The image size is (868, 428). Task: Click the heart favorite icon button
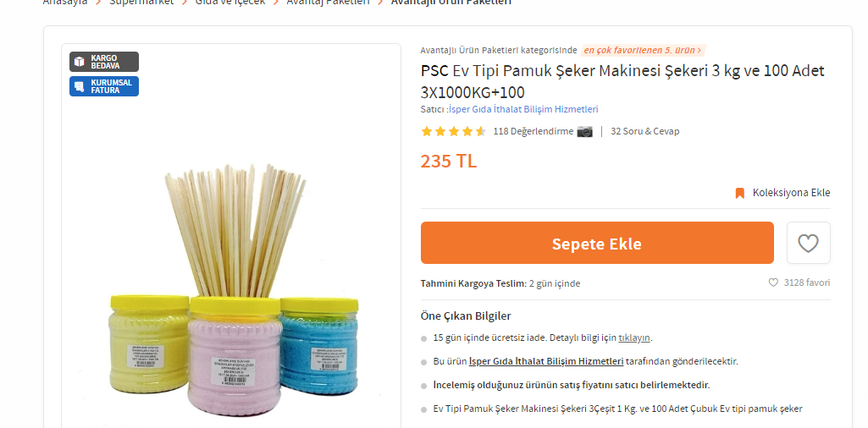pyautogui.click(x=808, y=243)
